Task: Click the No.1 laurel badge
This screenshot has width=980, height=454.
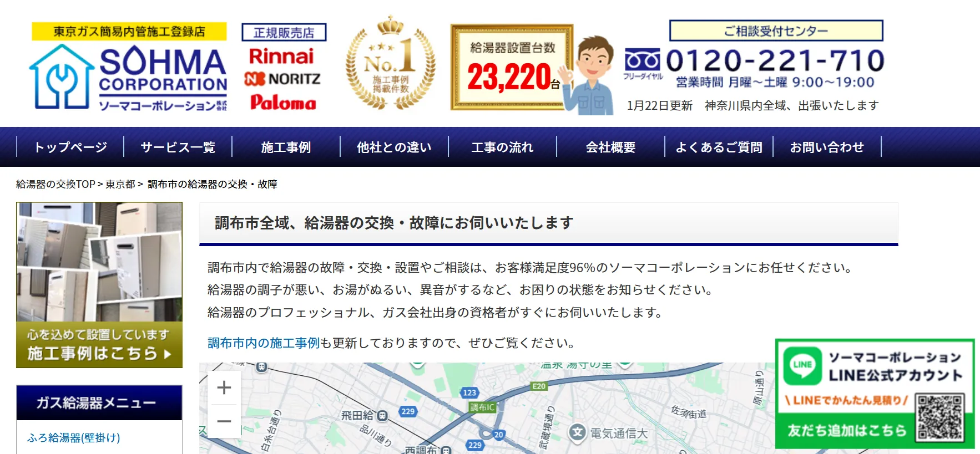Action: pyautogui.click(x=391, y=64)
